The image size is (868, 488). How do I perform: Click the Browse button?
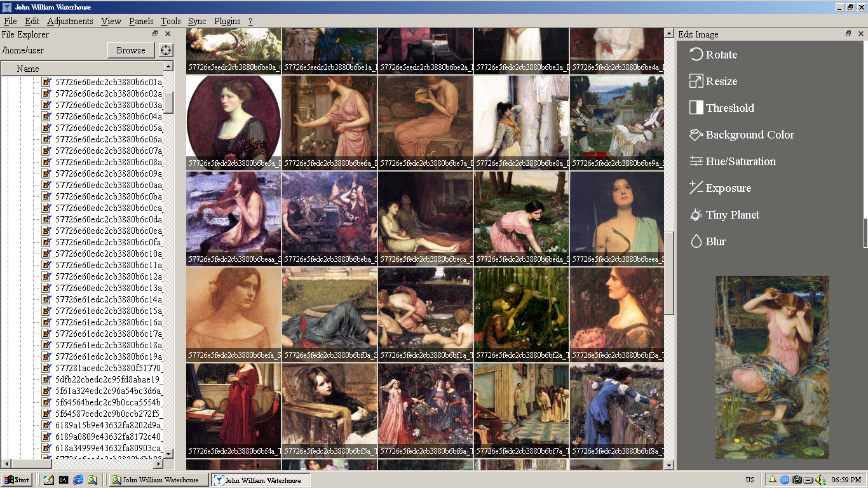(131, 50)
